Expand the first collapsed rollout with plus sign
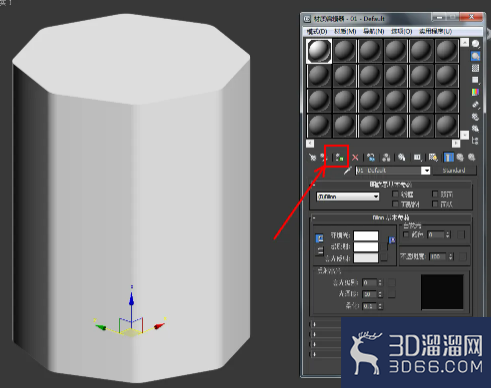The image size is (491, 388). (314, 324)
